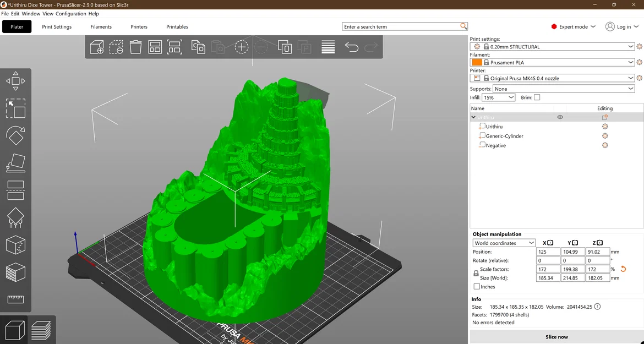Open the Supports dropdown

[x=564, y=89]
